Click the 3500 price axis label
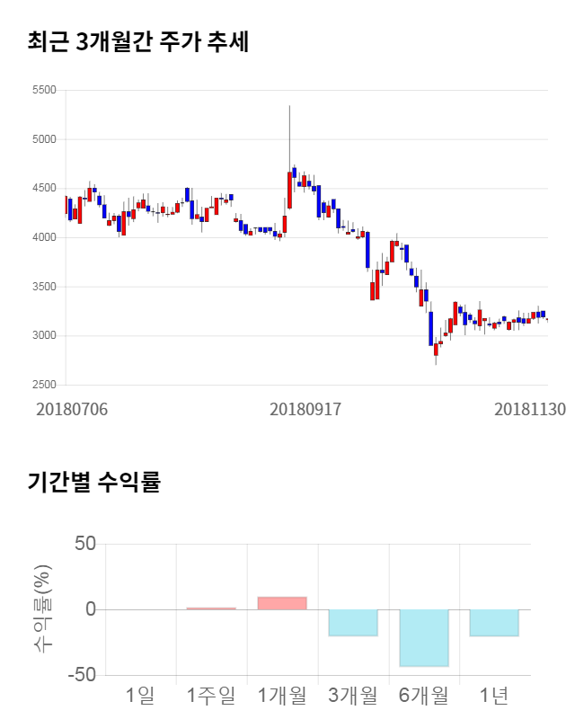This screenshot has width=575, height=728. [x=43, y=287]
